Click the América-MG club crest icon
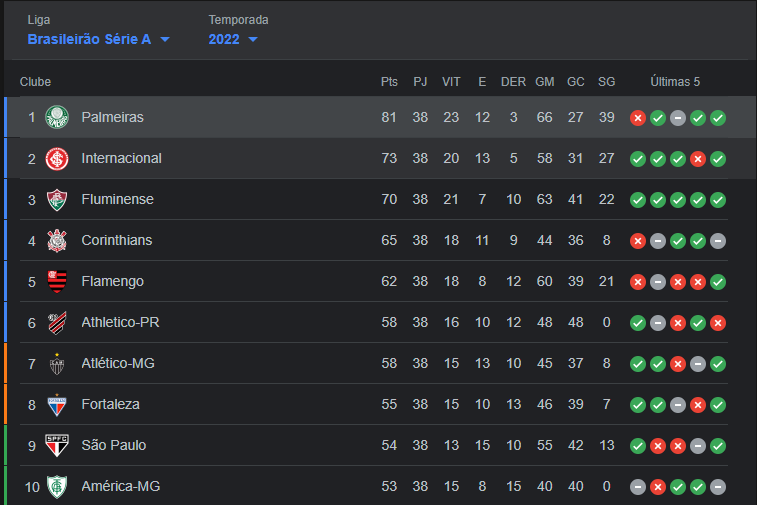The width and height of the screenshot is (757, 505). [57, 486]
